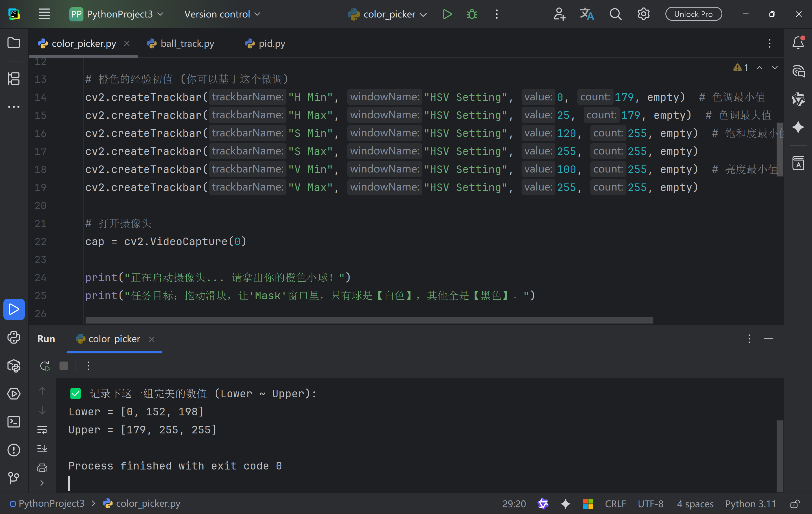
Task: Click the Unlock Pro button
Action: tap(693, 14)
